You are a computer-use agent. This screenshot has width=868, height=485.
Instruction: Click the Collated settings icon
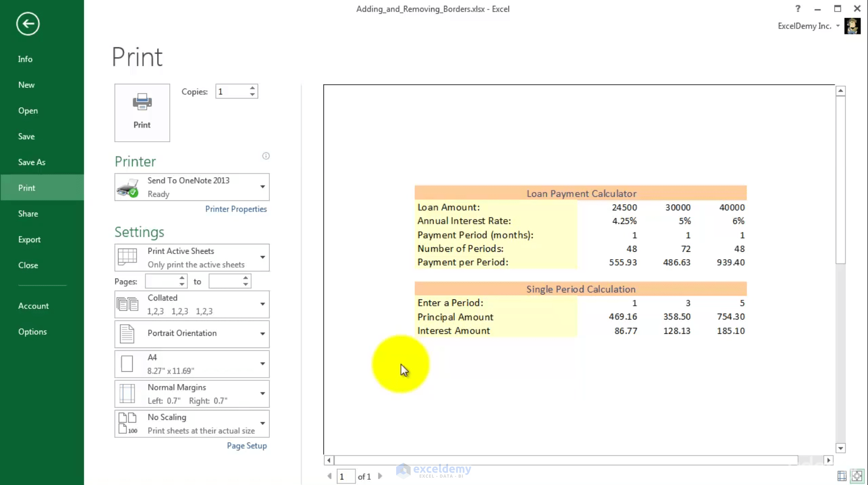tap(127, 304)
